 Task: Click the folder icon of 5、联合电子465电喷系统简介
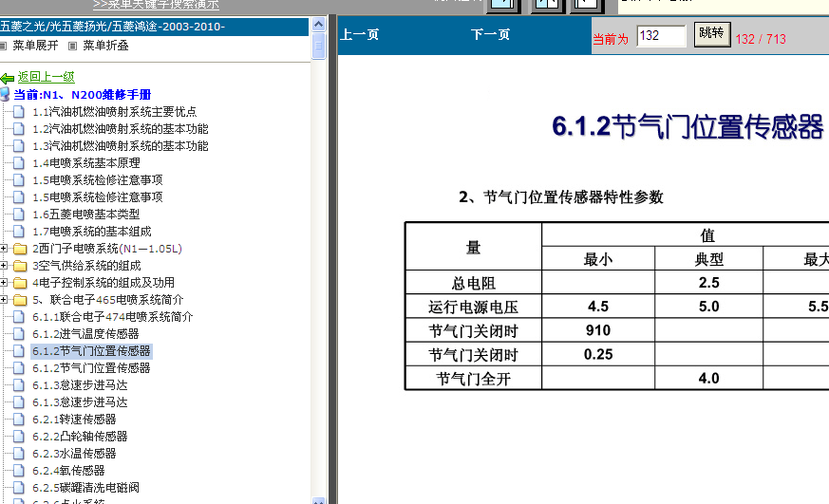pos(20,300)
